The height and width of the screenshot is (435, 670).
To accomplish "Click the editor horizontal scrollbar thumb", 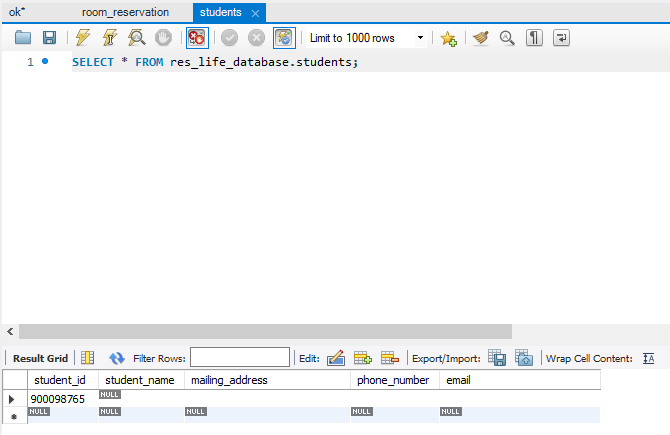I will click(265, 331).
